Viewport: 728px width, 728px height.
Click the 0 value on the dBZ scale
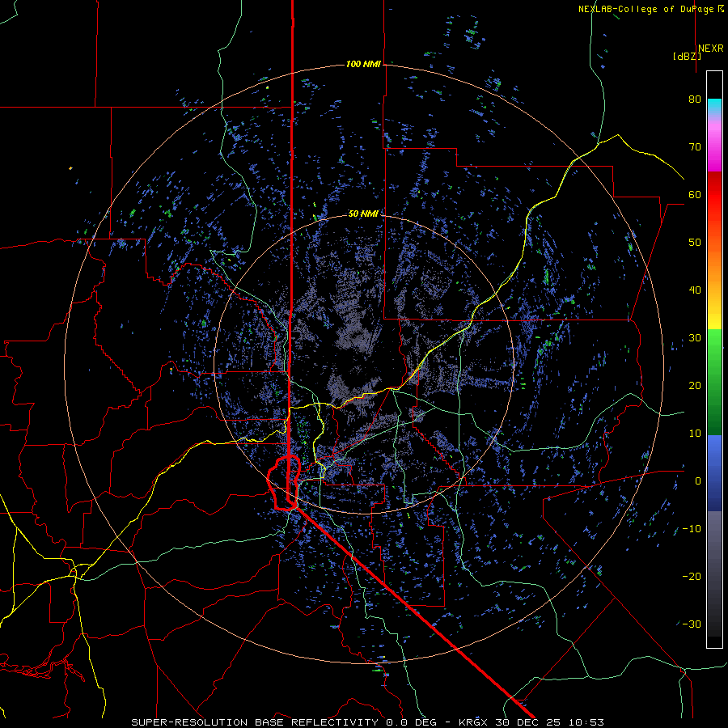click(698, 481)
